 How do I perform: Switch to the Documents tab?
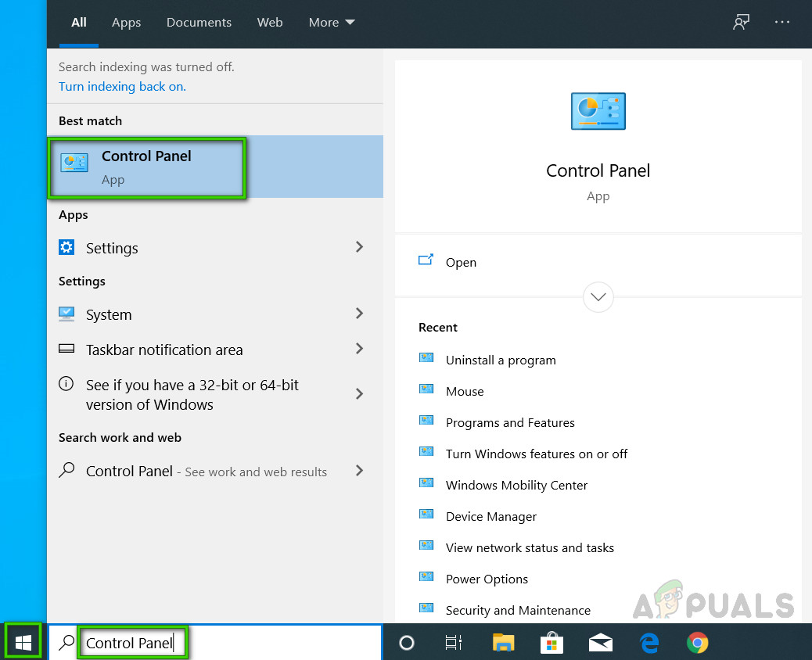pyautogui.click(x=199, y=22)
